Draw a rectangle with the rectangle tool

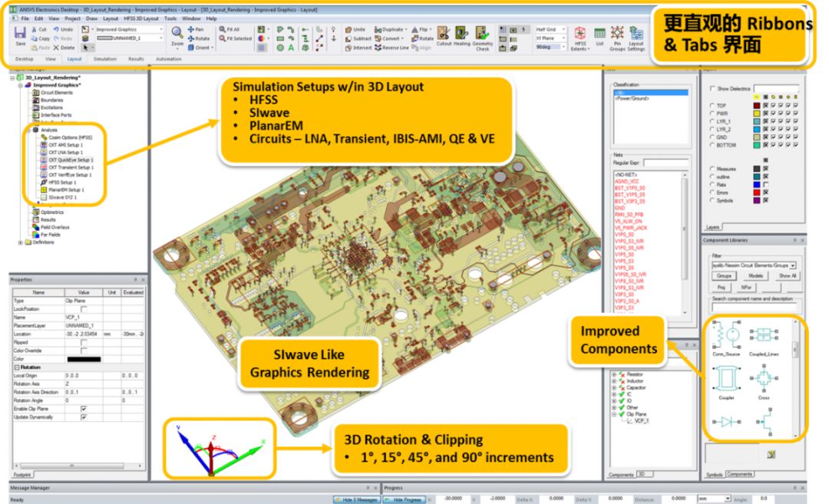click(280, 38)
